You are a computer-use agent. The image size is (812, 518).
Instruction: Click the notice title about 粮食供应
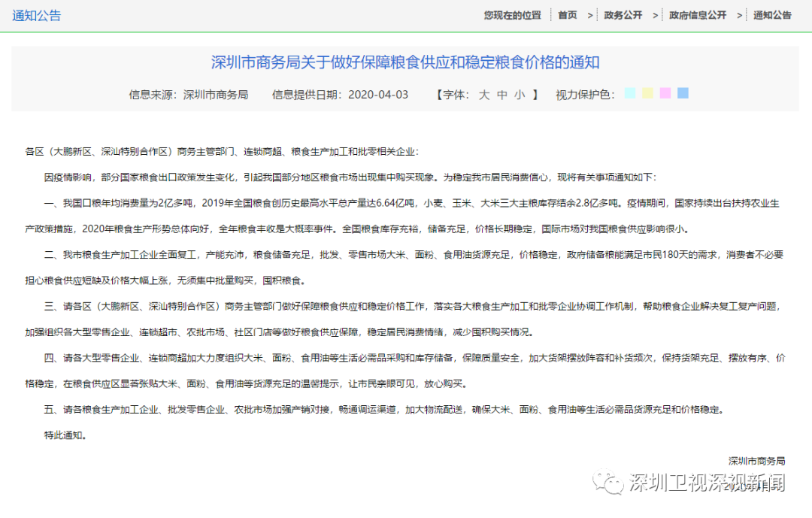tap(405, 62)
